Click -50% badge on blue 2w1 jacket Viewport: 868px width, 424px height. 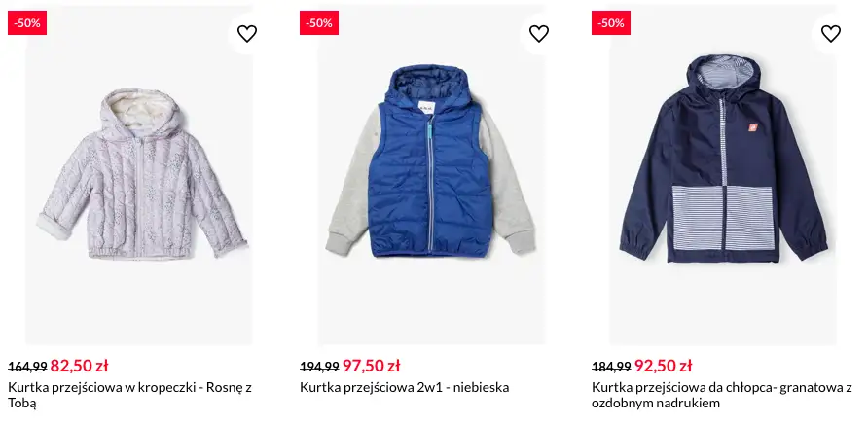click(319, 22)
